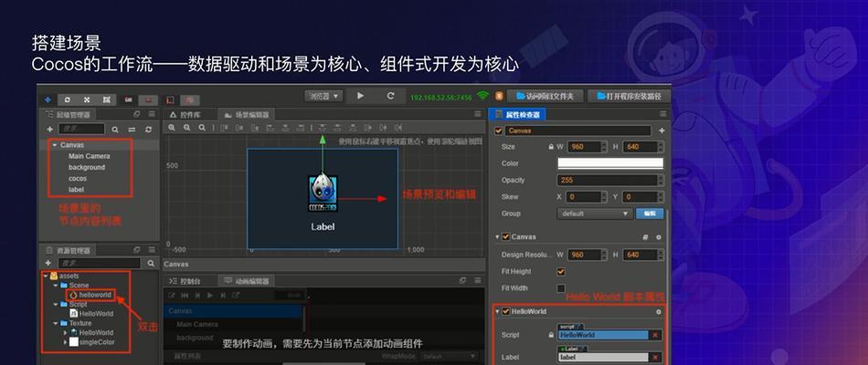Viewport: 868px width, 365px height.
Task: Switch to the 层级管理器 tab
Action: [69, 114]
